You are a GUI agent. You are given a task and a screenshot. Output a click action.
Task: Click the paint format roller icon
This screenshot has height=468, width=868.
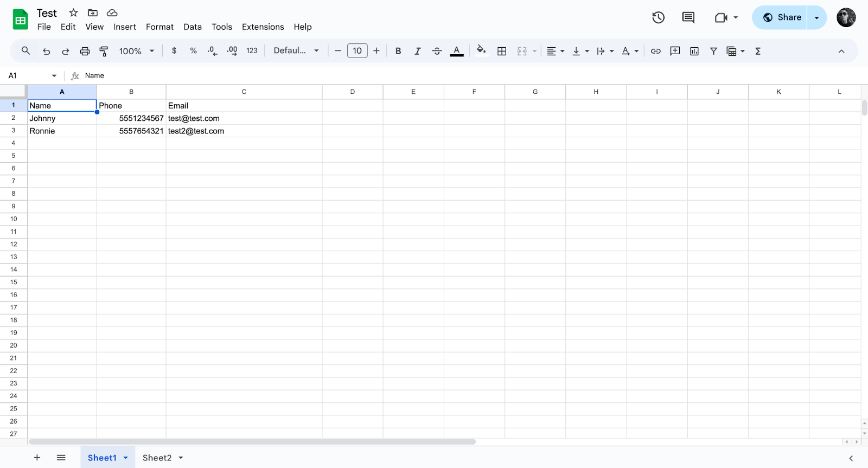tap(104, 51)
